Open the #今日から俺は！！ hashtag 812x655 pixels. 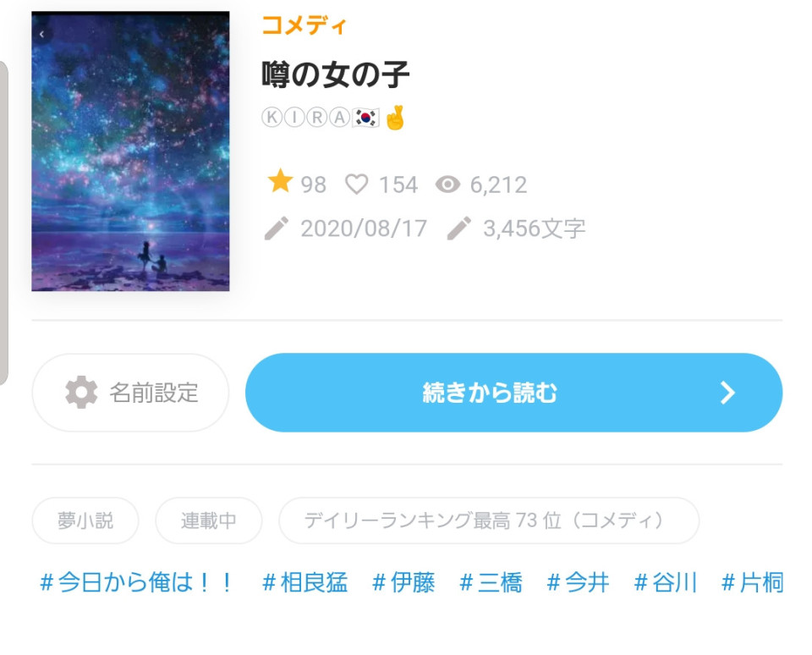[137, 582]
